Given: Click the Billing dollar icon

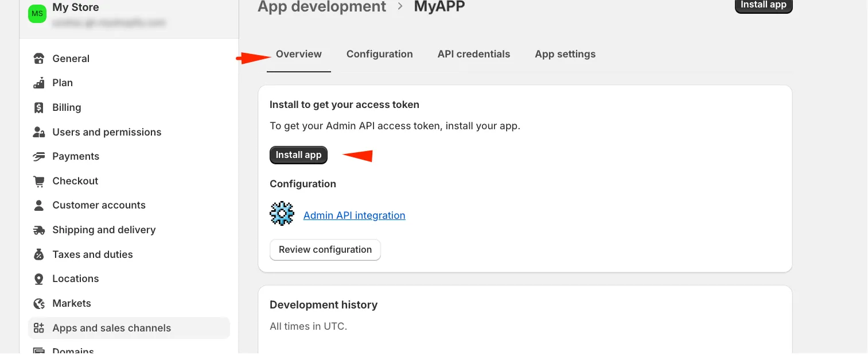Looking at the screenshot, I should click(39, 107).
